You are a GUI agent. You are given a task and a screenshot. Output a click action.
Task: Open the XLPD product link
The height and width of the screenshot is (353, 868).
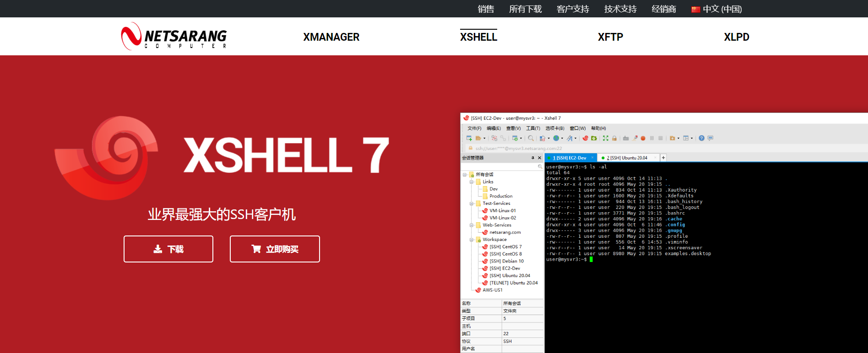point(736,37)
